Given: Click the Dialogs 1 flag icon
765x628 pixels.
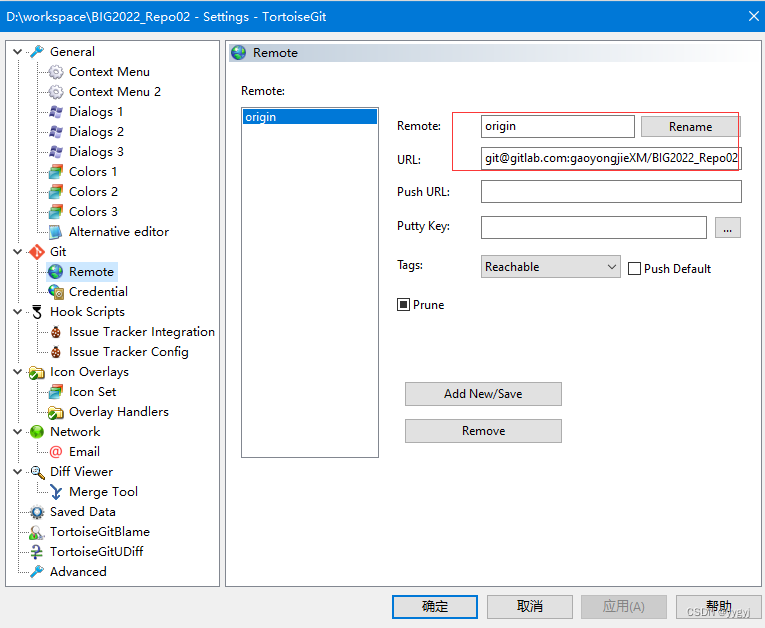Looking at the screenshot, I should point(56,112).
